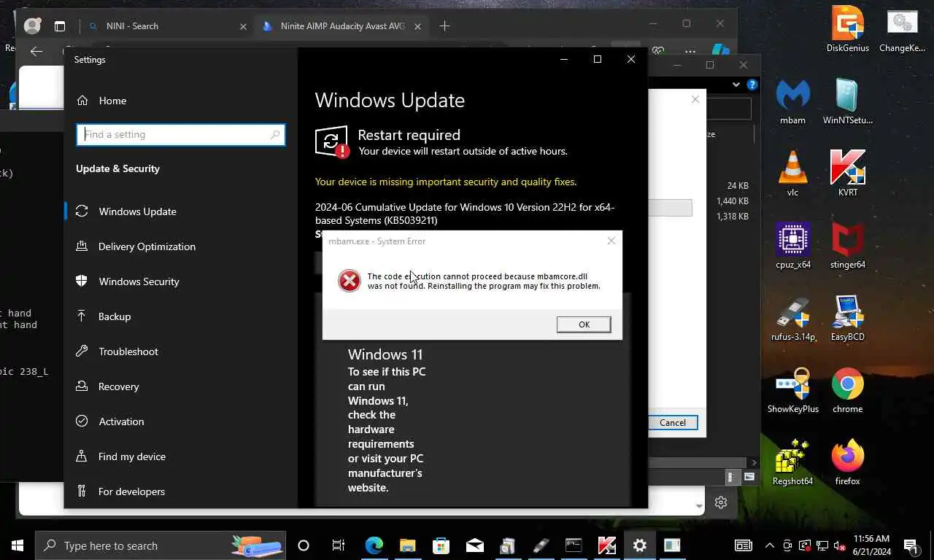Open ChangeKe... desktop shortcut

point(902,29)
